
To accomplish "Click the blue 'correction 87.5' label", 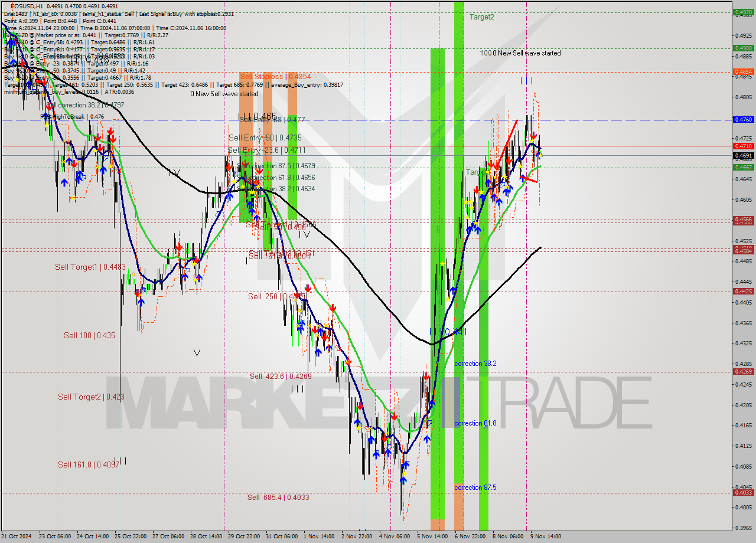I will pos(475,488).
